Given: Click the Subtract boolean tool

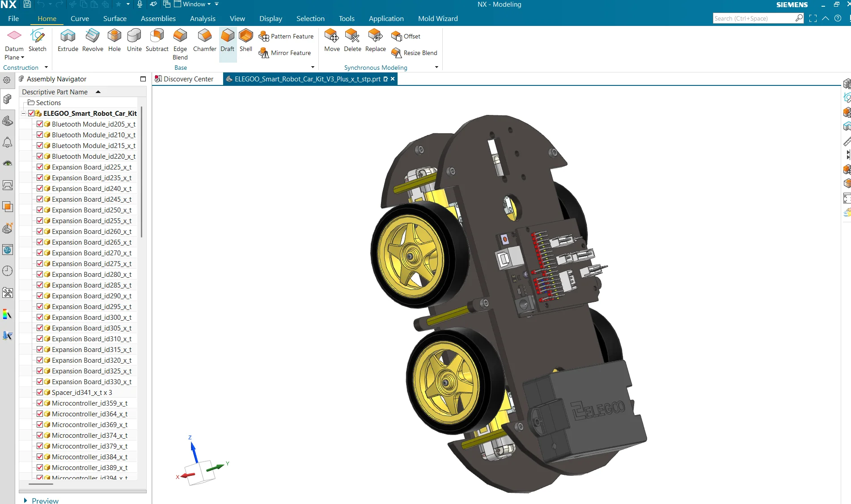Looking at the screenshot, I should click(x=157, y=40).
